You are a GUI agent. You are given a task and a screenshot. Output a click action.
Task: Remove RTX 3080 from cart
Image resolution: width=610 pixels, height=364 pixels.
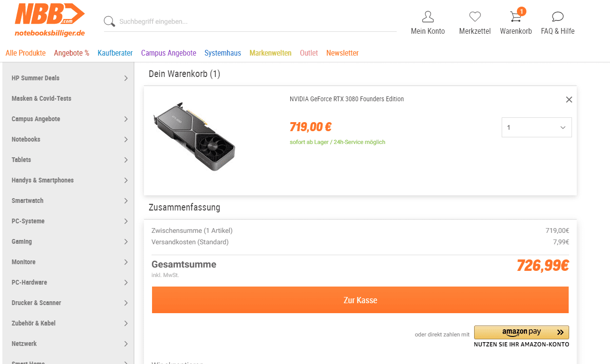coord(569,99)
